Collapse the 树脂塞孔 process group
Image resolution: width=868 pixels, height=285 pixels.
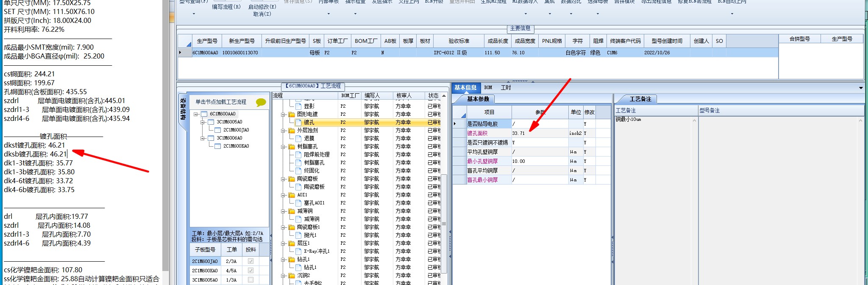pyautogui.click(x=283, y=147)
